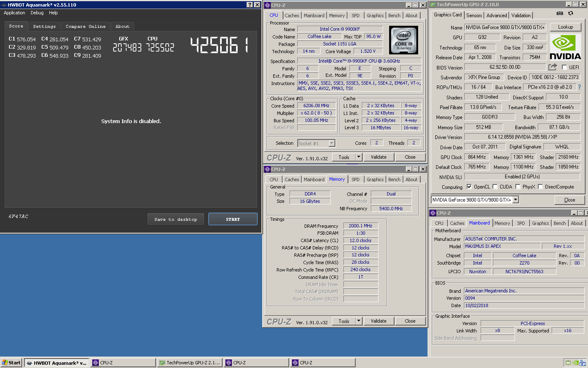The image size is (588, 368).
Task: Click Validate in the CPU-Z CPU window
Action: click(x=379, y=157)
